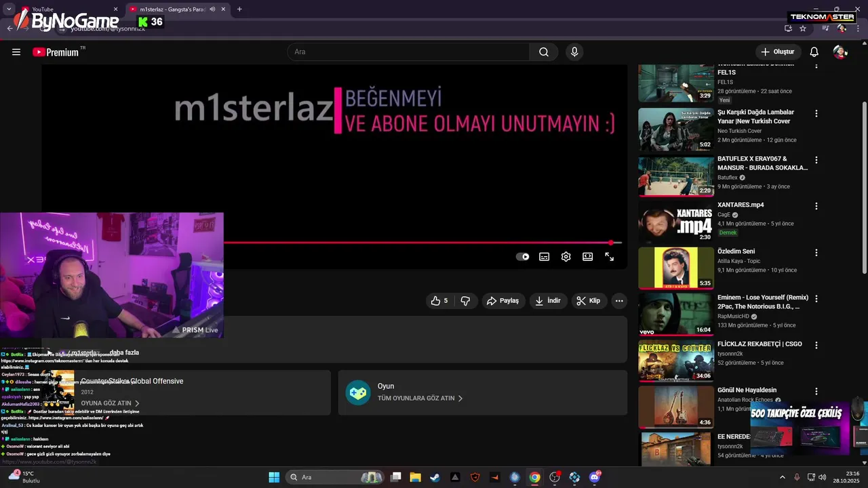This screenshot has width=868, height=488.
Task: Click the YouTube search input field
Action: (x=408, y=52)
